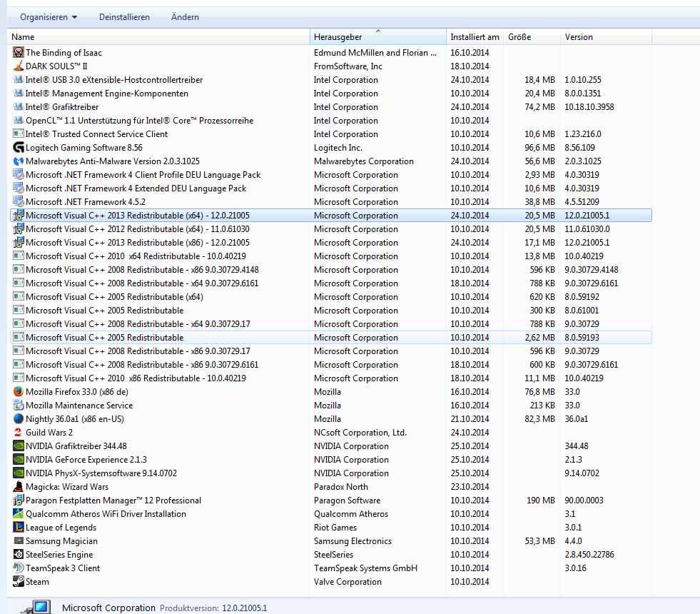The height and width of the screenshot is (614, 700).
Task: Click the Steam icon
Action: [x=19, y=581]
